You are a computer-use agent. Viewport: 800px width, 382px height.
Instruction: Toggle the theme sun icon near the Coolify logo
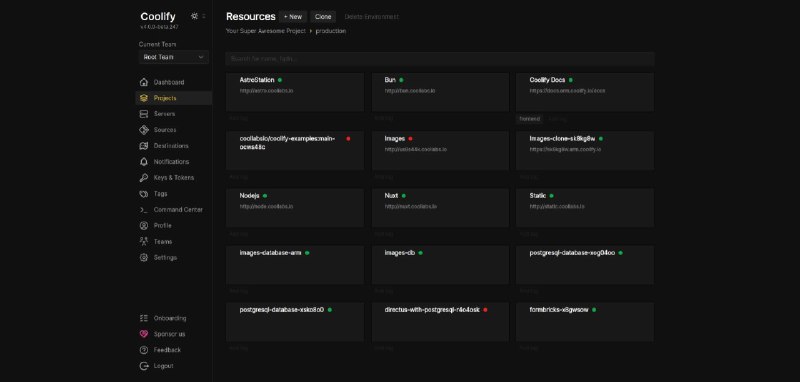point(194,16)
